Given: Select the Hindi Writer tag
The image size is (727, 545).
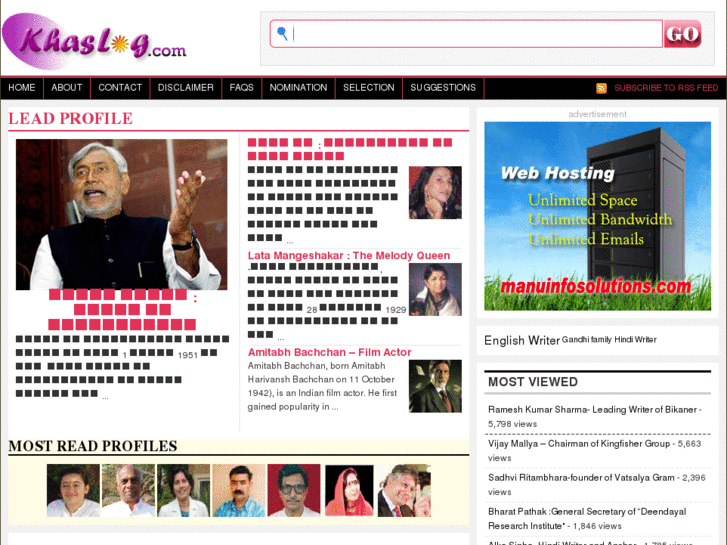Looking at the screenshot, I should pyautogui.click(x=635, y=340).
